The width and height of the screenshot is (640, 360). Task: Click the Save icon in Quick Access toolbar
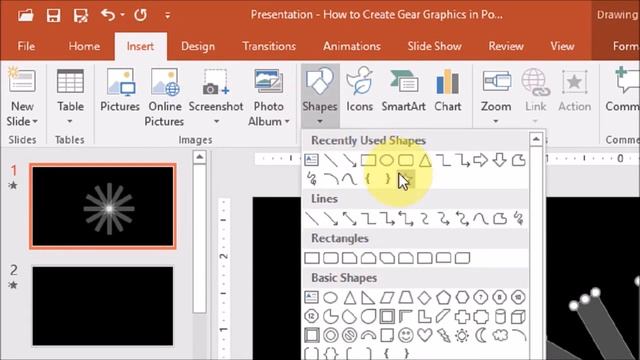click(53, 16)
